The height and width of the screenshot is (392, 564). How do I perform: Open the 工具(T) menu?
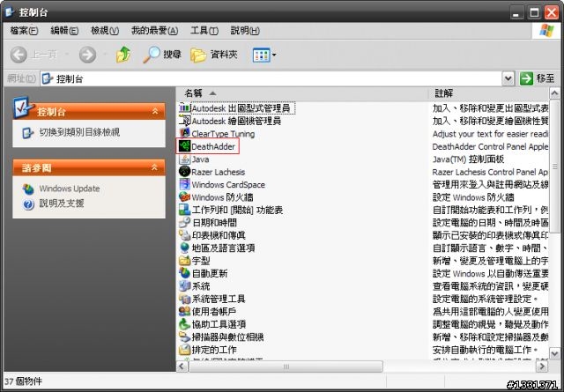(204, 31)
